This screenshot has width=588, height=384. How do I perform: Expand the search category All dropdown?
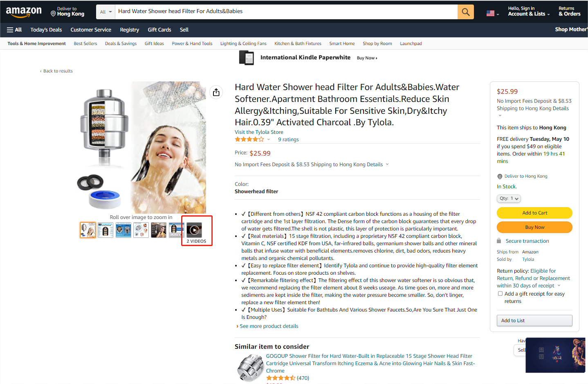click(106, 12)
